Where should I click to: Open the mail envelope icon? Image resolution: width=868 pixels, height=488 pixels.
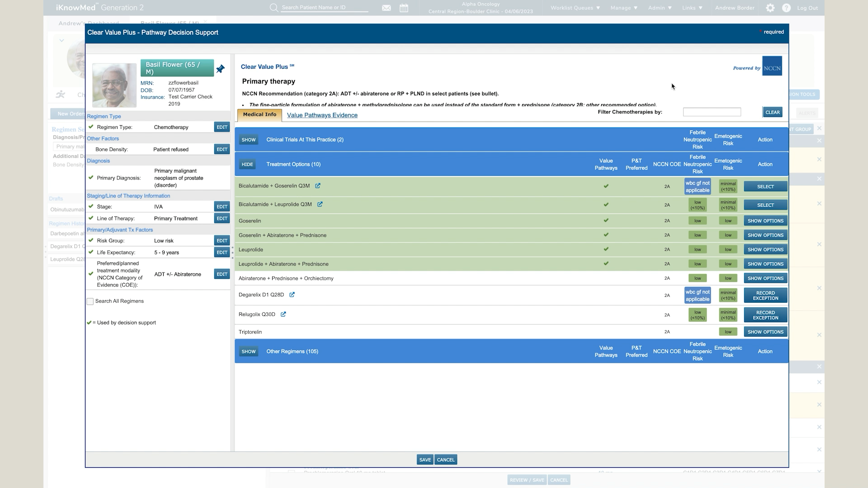[387, 8]
